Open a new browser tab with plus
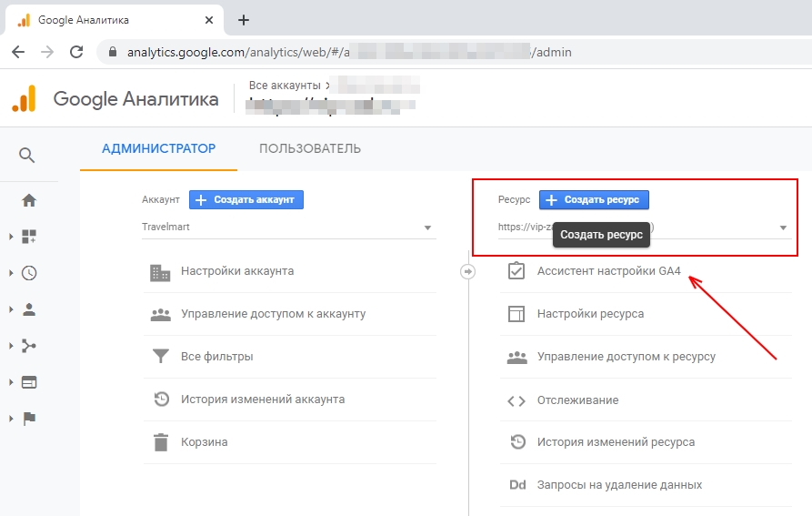 [x=244, y=20]
